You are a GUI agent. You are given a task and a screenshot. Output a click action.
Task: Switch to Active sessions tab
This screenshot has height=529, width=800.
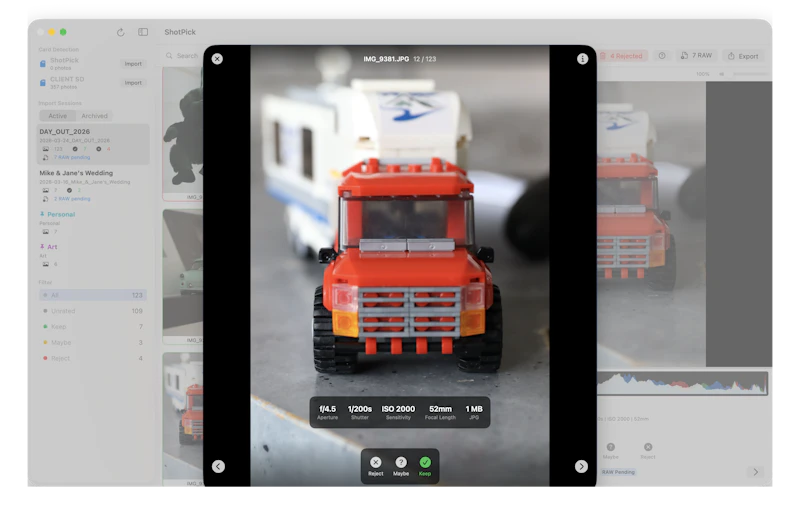pos(58,116)
